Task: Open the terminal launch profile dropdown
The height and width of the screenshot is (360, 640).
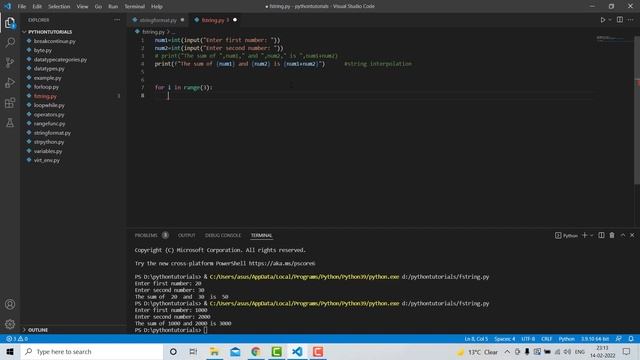Action: click(591, 235)
